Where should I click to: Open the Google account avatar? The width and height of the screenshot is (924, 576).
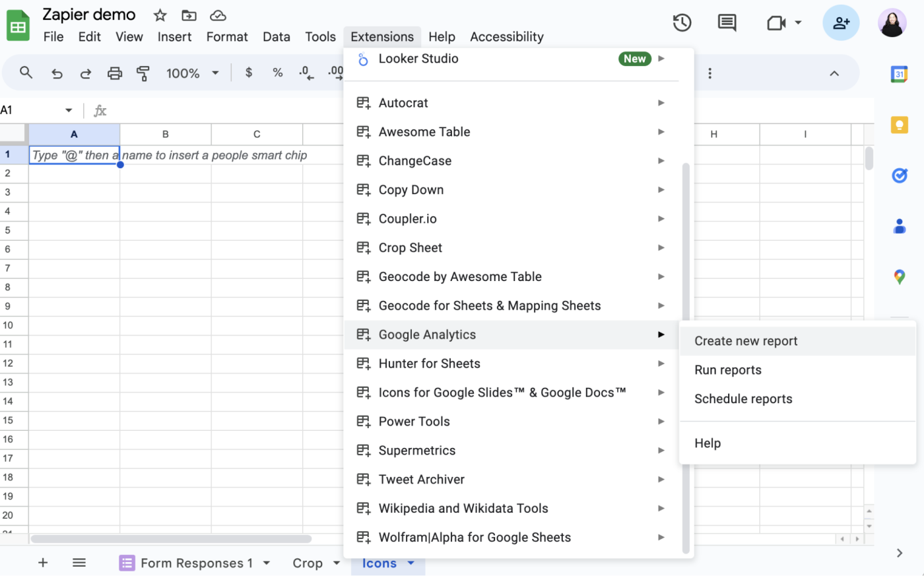[x=892, y=23]
